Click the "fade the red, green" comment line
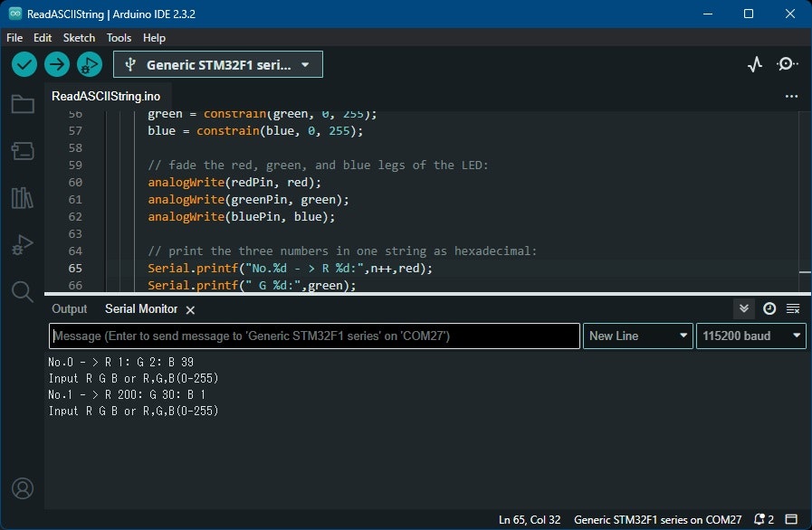Image resolution: width=812 pixels, height=530 pixels. pos(318,166)
